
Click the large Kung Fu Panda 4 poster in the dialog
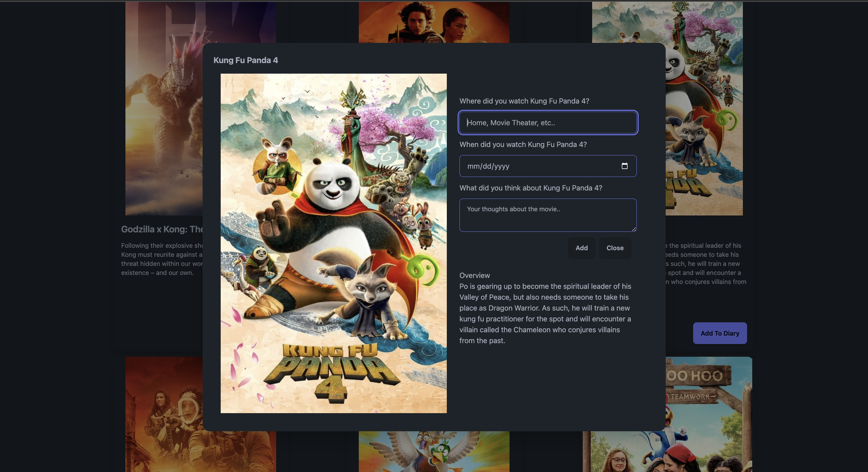tap(333, 243)
